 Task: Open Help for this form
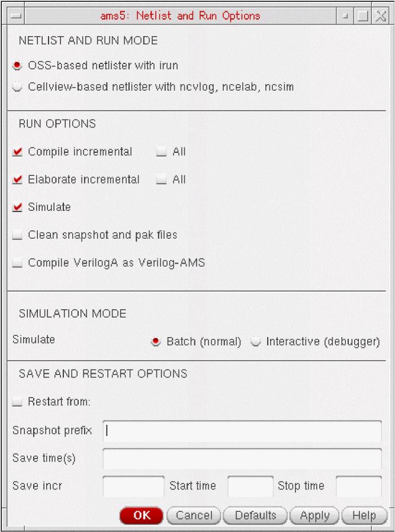(364, 515)
